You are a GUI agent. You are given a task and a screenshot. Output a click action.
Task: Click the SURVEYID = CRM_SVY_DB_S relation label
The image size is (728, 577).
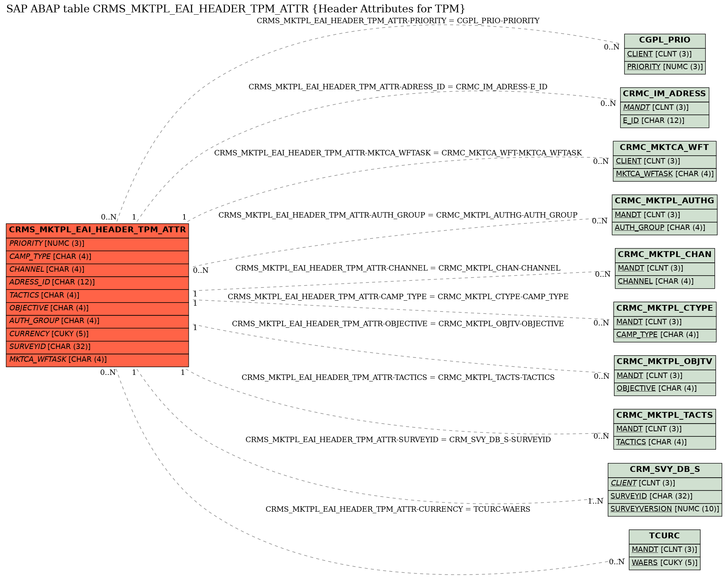tap(398, 440)
